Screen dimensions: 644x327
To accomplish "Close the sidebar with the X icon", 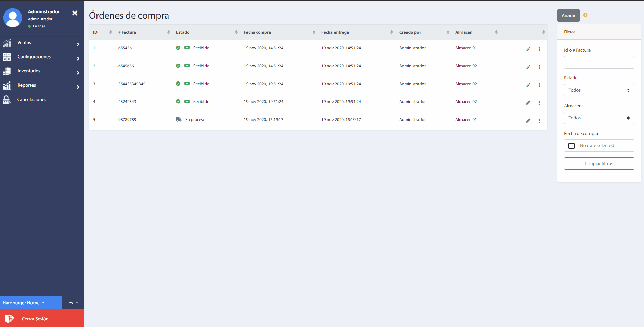I will tap(75, 13).
